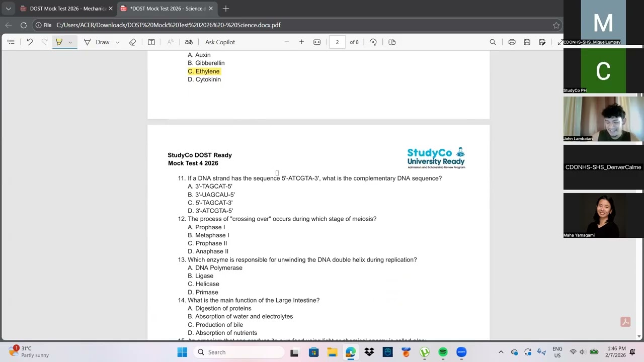This screenshot has height=362, width=644.
Task: Open File Explorer from taskbar
Action: tap(332, 352)
